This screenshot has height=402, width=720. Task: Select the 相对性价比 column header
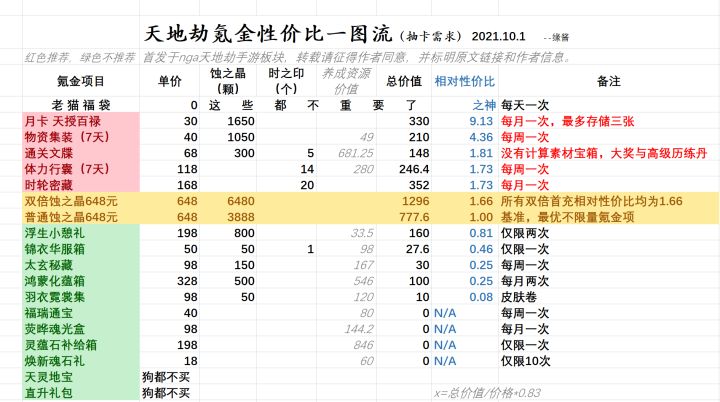click(464, 81)
